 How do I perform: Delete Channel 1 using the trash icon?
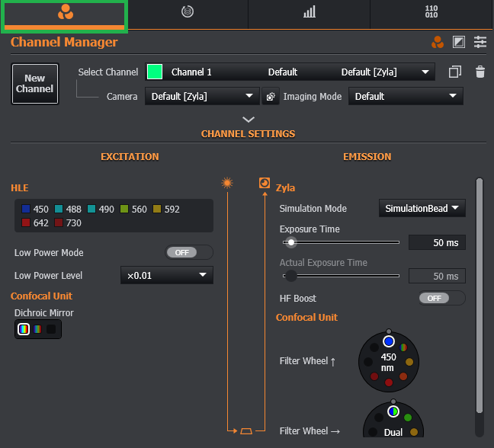point(480,72)
